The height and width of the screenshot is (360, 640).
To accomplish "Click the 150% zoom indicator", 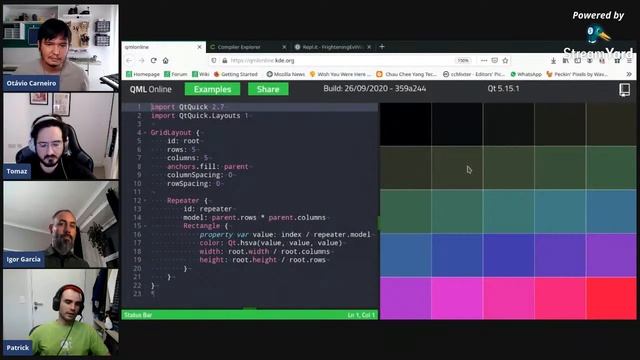I will pos(463,60).
